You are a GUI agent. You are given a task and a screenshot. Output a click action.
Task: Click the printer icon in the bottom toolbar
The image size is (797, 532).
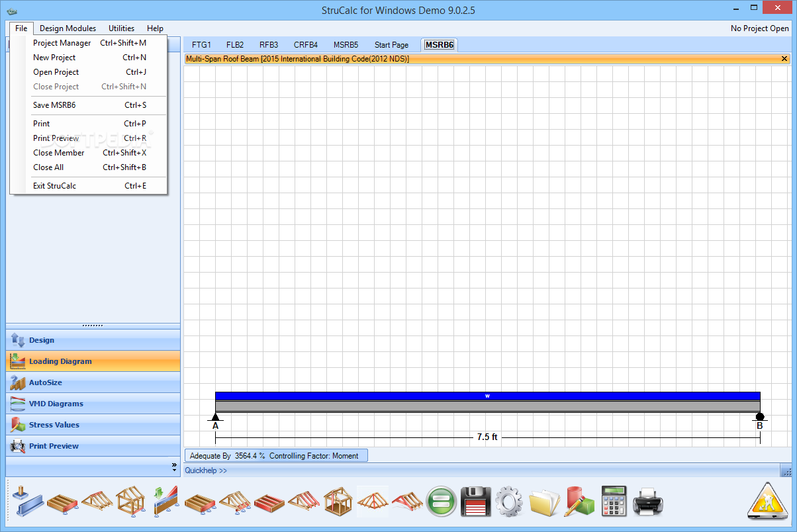(x=648, y=502)
